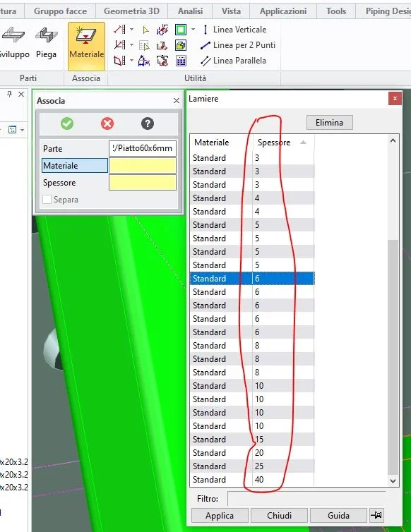Switch to the Analisi tab

pyautogui.click(x=190, y=11)
